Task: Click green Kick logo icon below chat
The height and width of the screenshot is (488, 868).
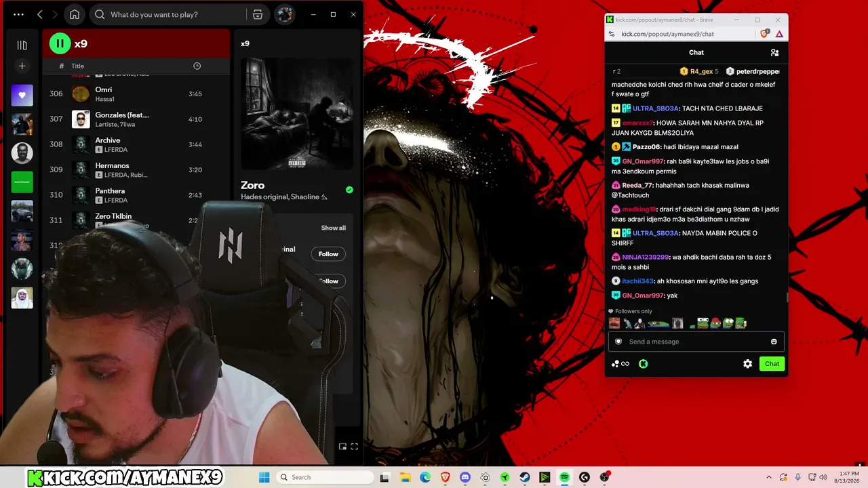Action: click(643, 364)
